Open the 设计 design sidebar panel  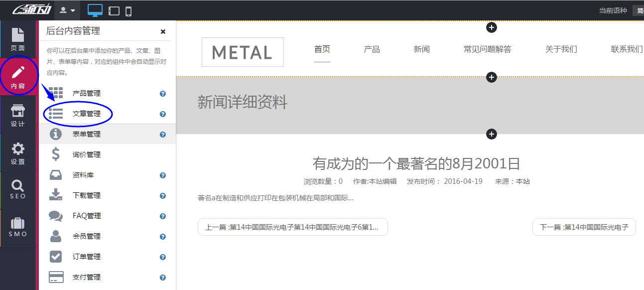click(18, 114)
